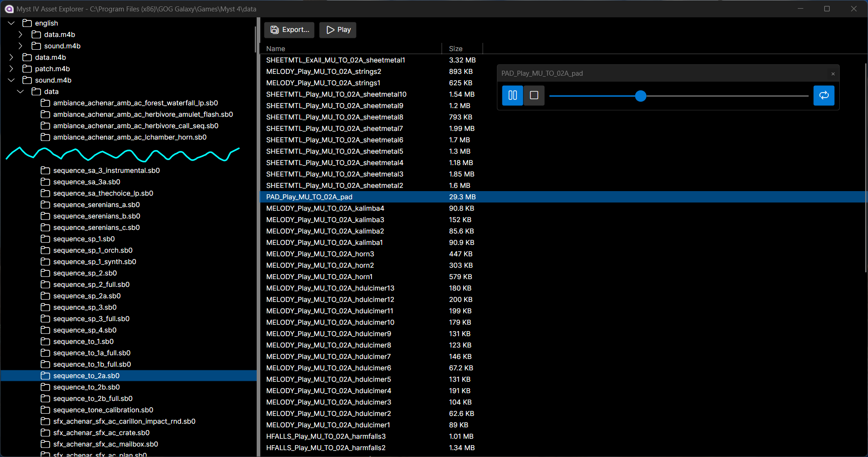Click folder icon of sequence_sa_3_instrumental.sb0
The width and height of the screenshot is (868, 457).
(x=45, y=170)
